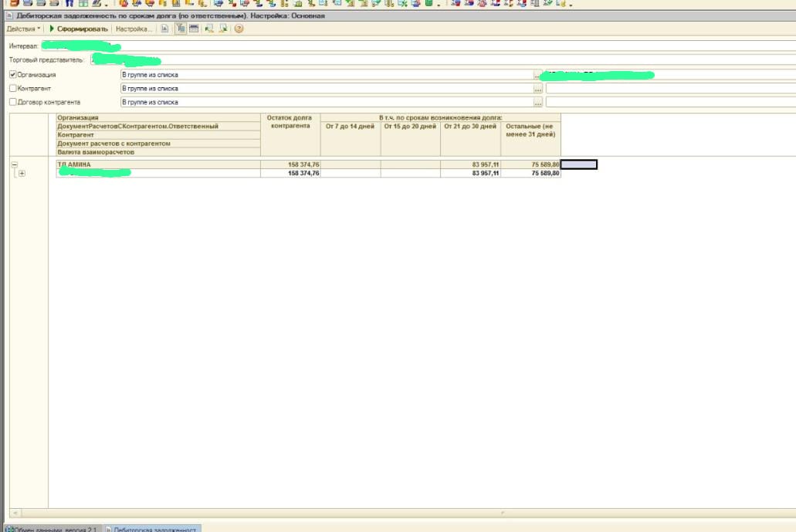This screenshot has height=532, width=796.
Task: Switch to Обмен данными версия 2.1 tab
Action: click(x=51, y=529)
